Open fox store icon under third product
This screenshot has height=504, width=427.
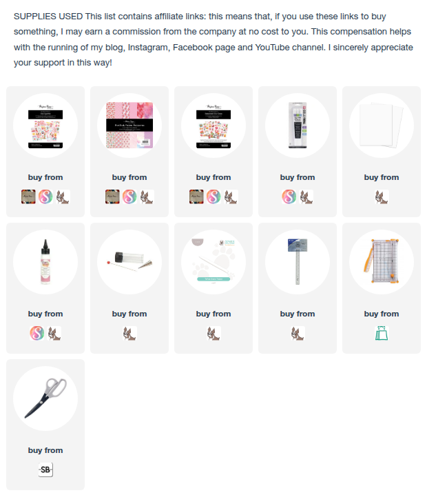tap(231, 196)
